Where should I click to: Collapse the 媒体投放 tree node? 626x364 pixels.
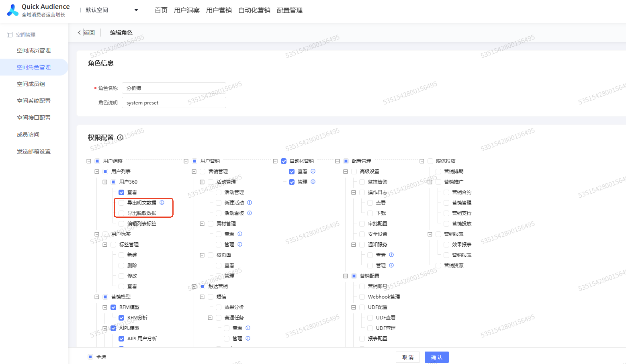422,161
